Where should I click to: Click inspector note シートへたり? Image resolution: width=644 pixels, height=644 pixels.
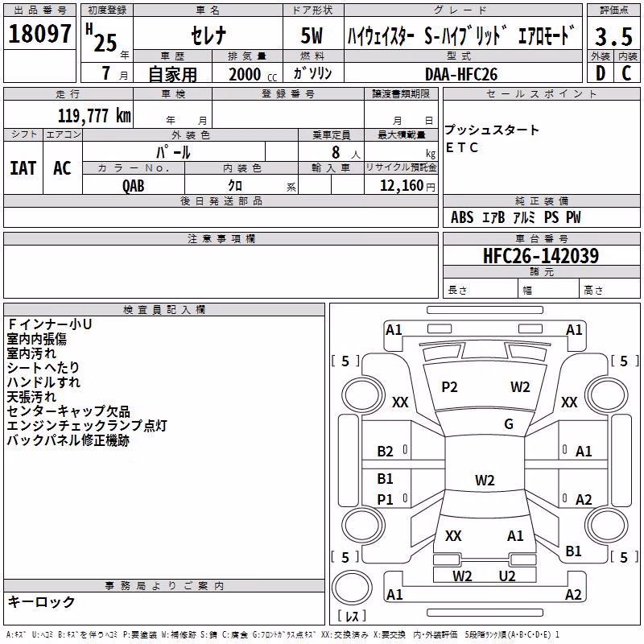43,368
